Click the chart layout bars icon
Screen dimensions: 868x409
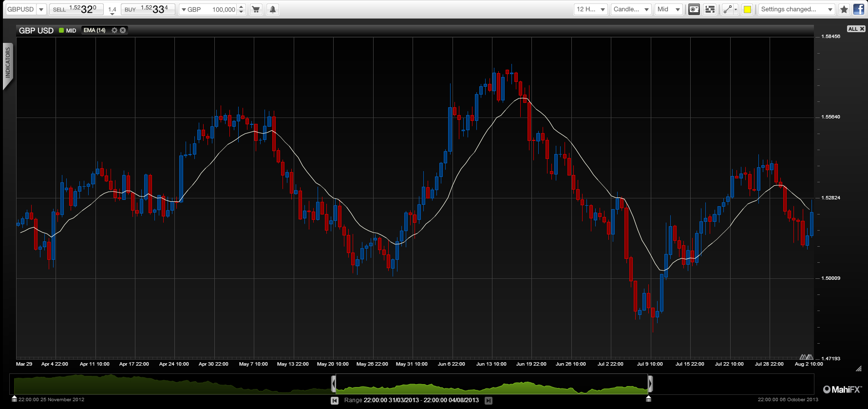tap(710, 9)
